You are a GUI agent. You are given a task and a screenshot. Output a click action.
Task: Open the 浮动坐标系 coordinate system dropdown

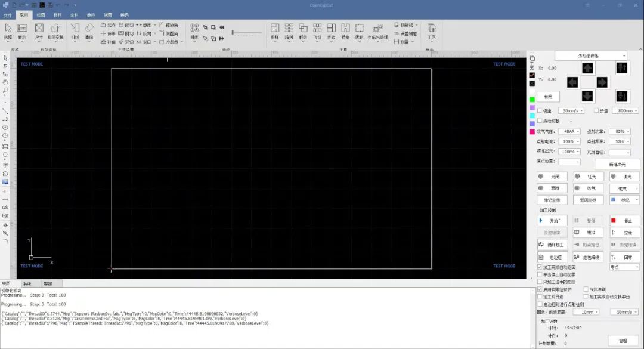click(x=591, y=56)
